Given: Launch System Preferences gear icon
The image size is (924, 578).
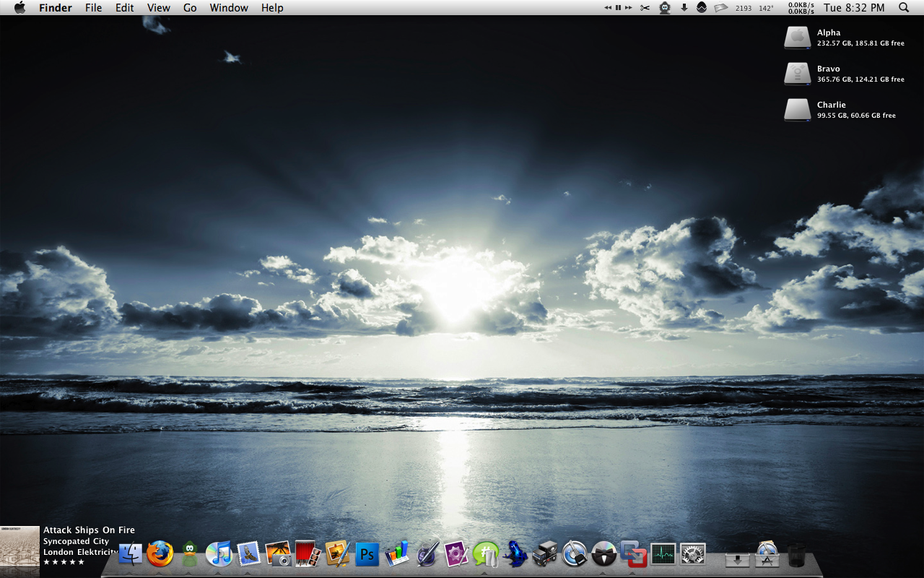Looking at the screenshot, I should pos(692,554).
